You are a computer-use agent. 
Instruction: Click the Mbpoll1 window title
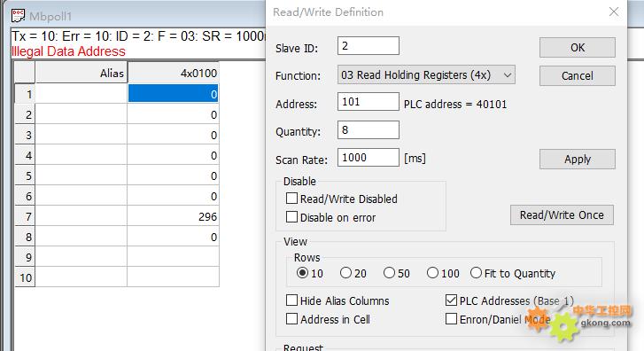click(x=50, y=17)
